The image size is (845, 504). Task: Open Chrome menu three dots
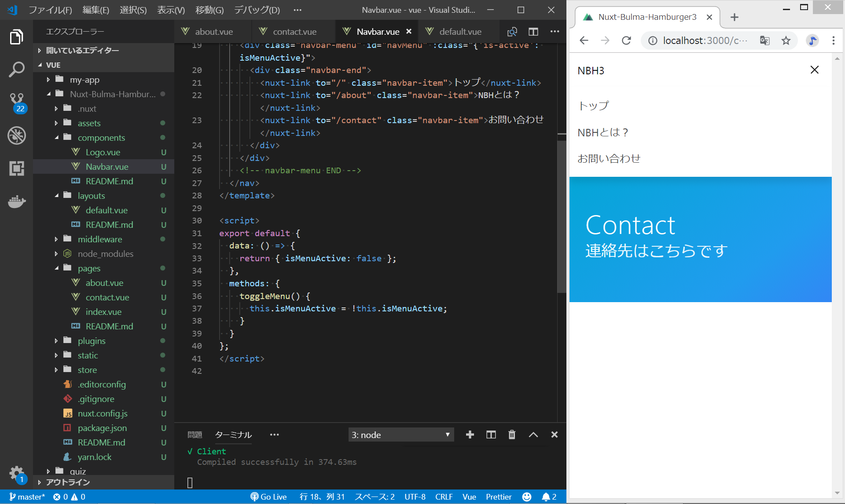pyautogui.click(x=834, y=40)
